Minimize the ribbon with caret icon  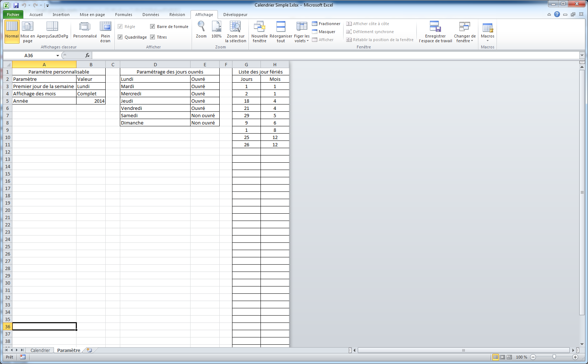pyautogui.click(x=549, y=15)
